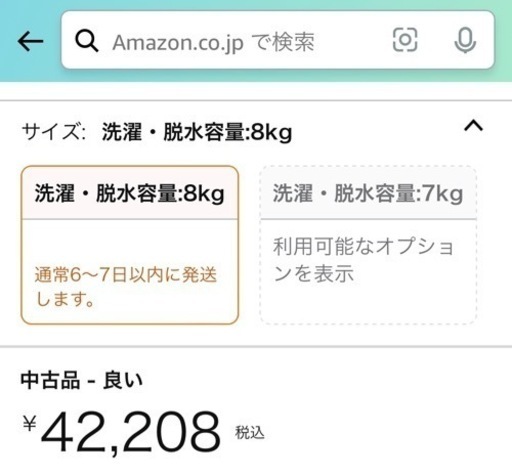The height and width of the screenshot is (476, 512).
Task: Go back using the left arrow
Action: [30, 41]
